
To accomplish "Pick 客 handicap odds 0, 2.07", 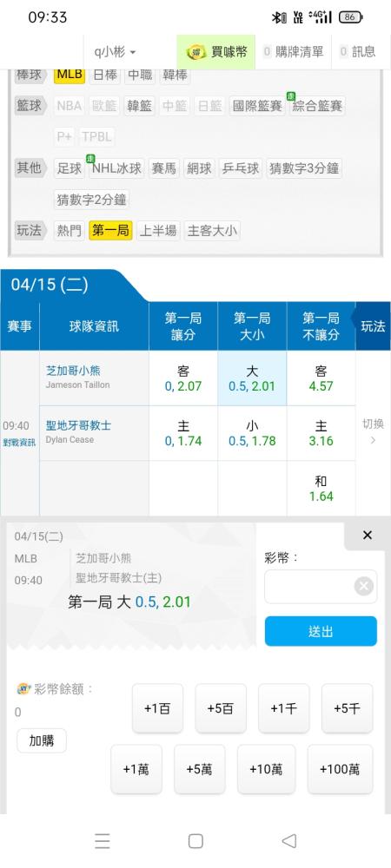I will pos(182,378).
